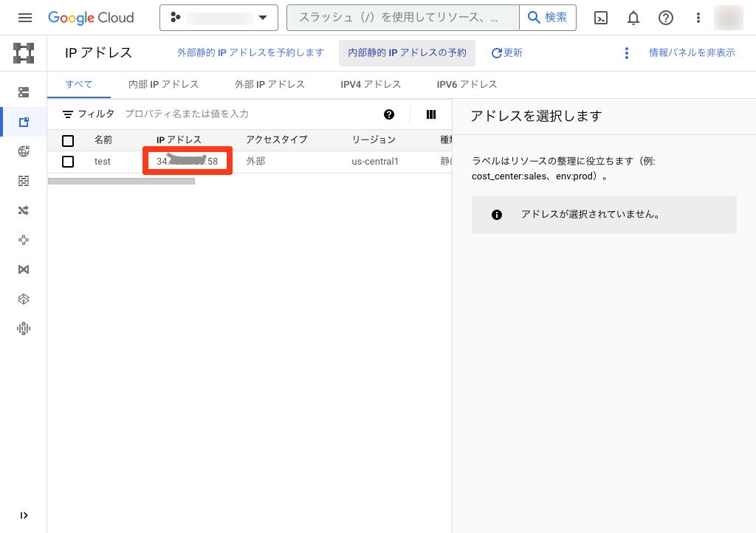The width and height of the screenshot is (756, 533).
Task: Open the notifications bell
Action: click(x=633, y=18)
